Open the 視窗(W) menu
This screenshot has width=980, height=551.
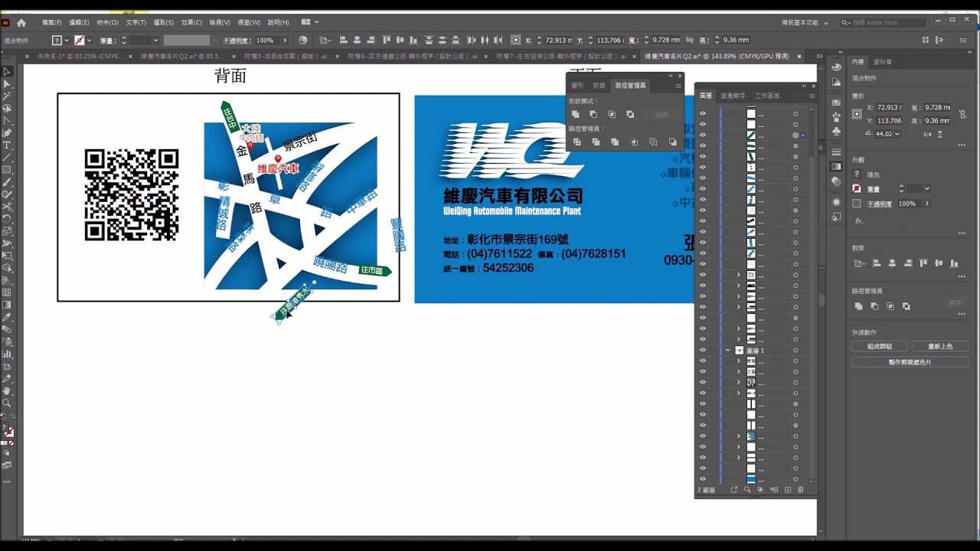coord(249,23)
